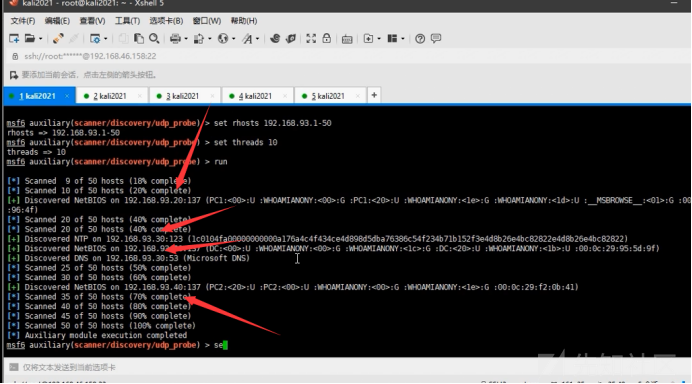This screenshot has height=384, width=692.
Task: Expand the globe encoding dropdown arrow
Action: coord(233,39)
